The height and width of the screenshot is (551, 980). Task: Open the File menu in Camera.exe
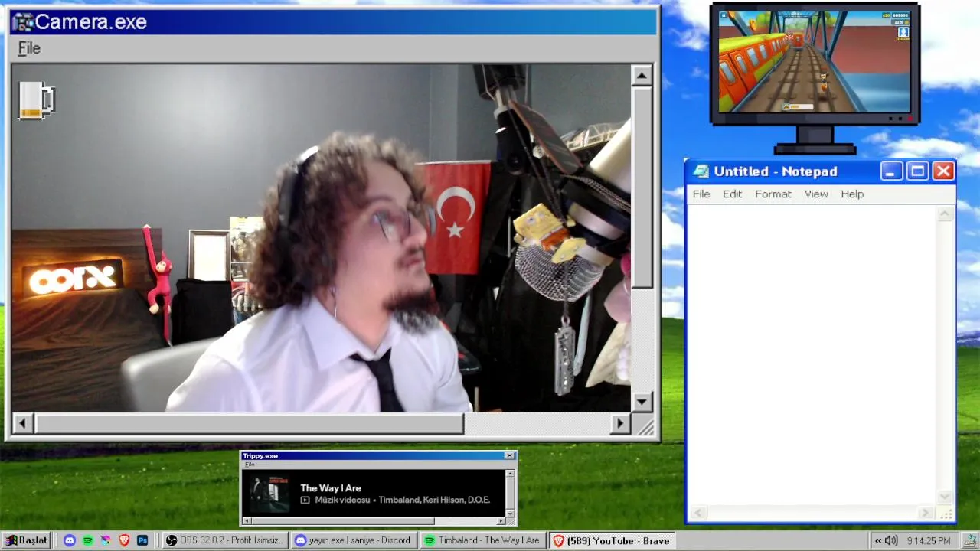29,48
